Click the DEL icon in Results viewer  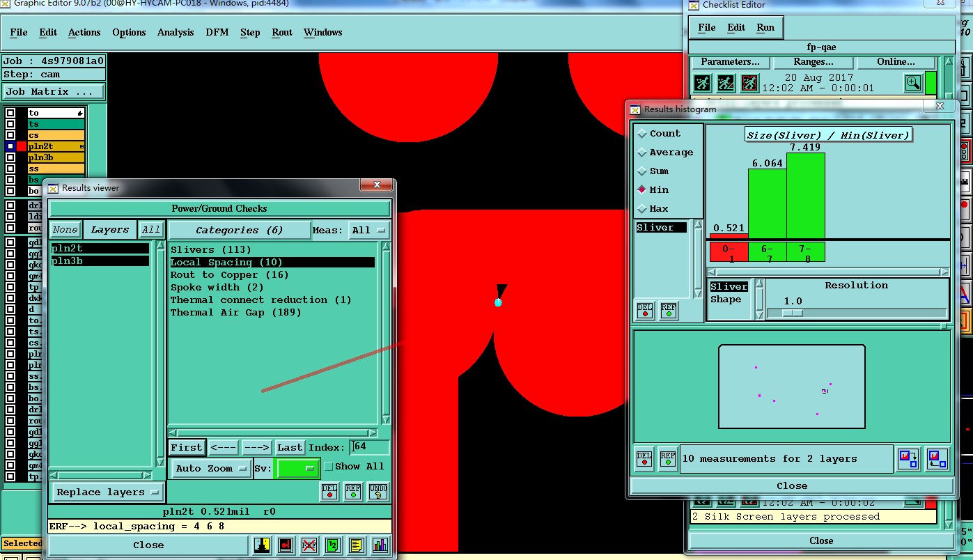pyautogui.click(x=329, y=492)
